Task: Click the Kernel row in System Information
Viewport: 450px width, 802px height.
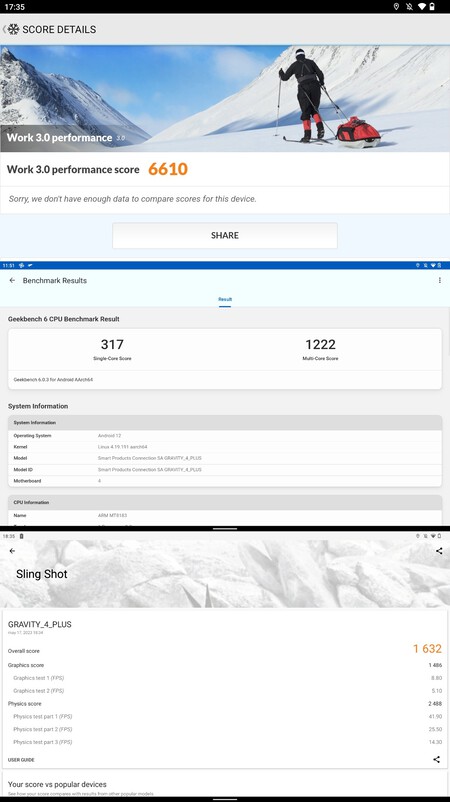Action: pyautogui.click(x=225, y=447)
